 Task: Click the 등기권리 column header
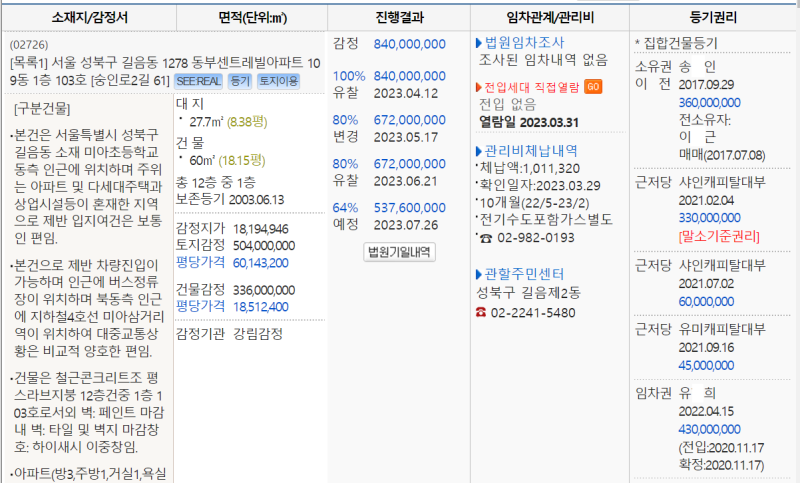pos(713,18)
